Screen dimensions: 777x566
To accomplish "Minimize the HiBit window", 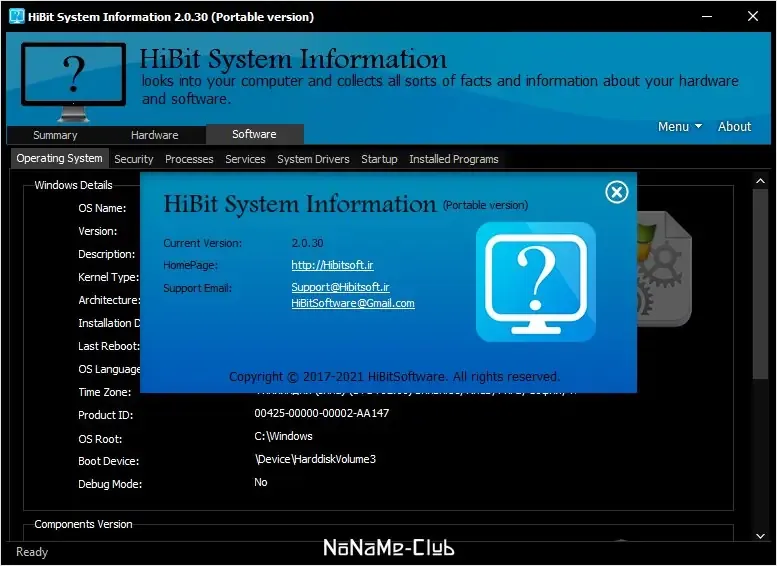I will pyautogui.click(x=707, y=16).
